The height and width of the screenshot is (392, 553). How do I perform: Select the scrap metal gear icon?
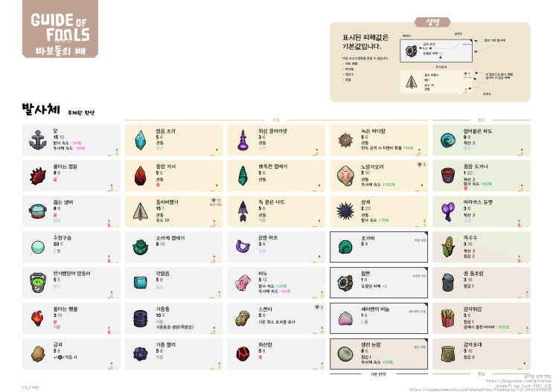coord(345,283)
